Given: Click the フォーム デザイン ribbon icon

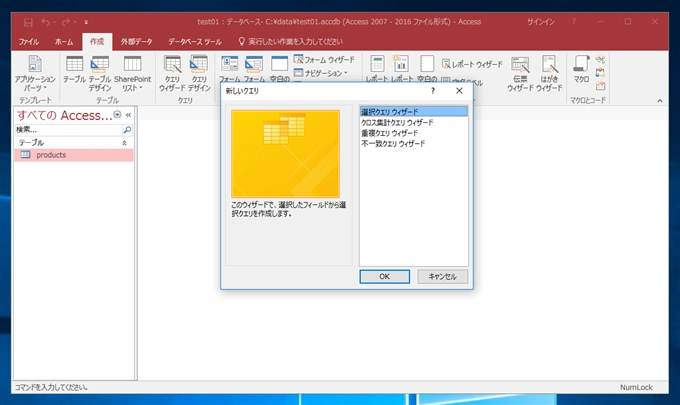Looking at the screenshot, I should pyautogui.click(x=254, y=68).
